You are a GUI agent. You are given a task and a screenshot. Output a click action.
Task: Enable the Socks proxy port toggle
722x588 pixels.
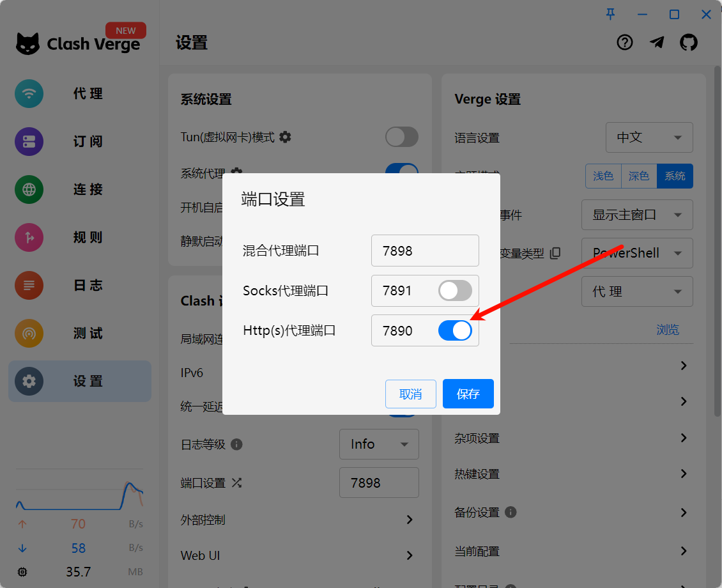click(455, 291)
